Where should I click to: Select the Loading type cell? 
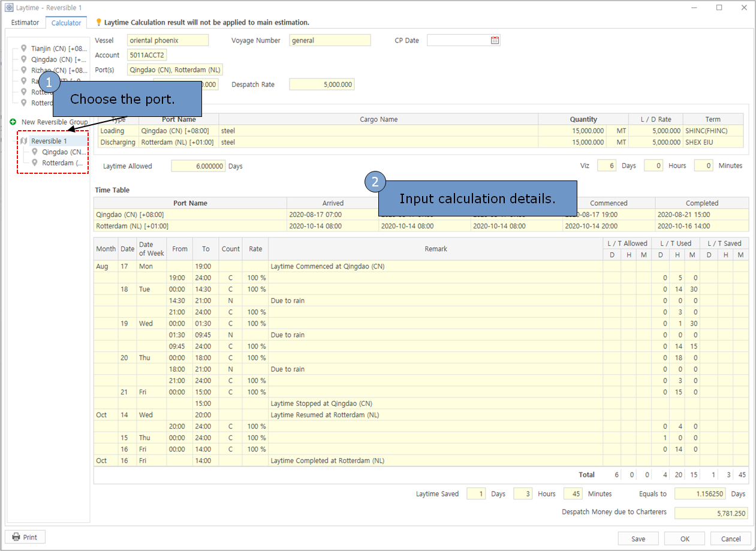(118, 131)
